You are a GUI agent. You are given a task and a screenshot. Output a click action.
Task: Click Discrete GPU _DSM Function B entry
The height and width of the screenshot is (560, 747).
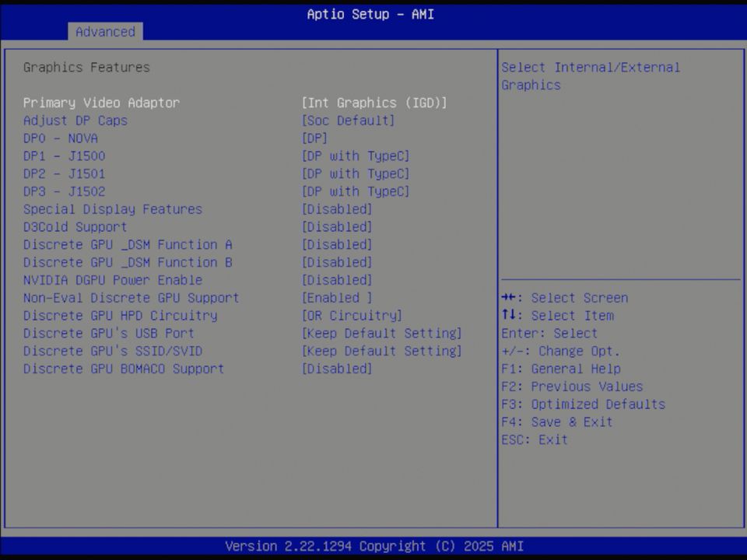click(x=127, y=262)
